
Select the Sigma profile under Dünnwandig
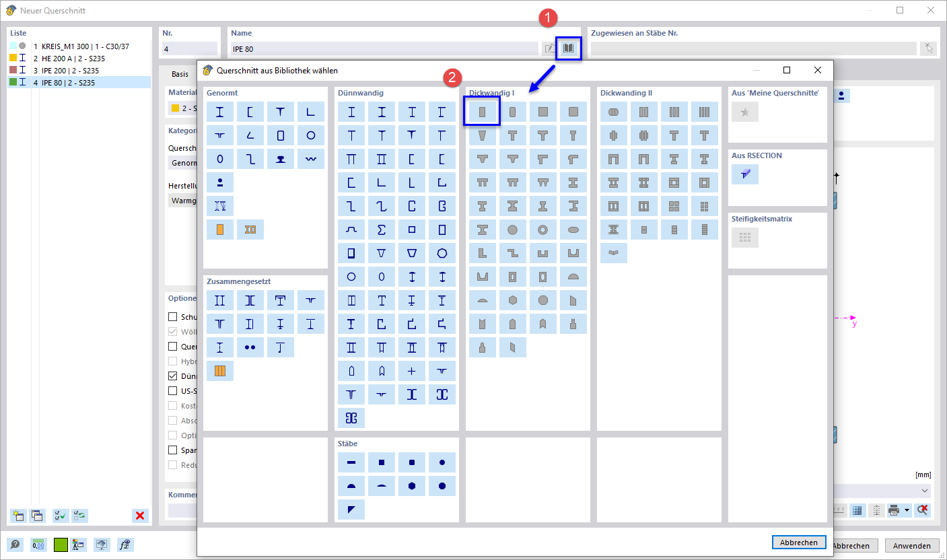[382, 230]
